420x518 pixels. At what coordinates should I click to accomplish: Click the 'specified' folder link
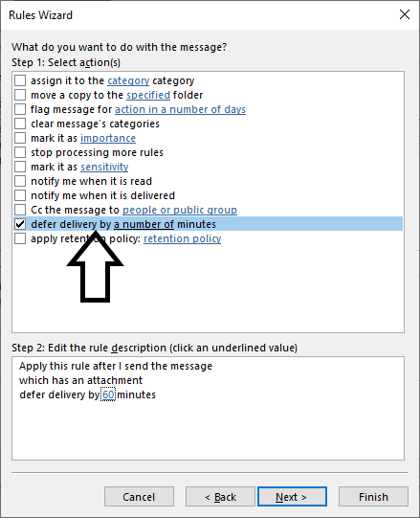pyautogui.click(x=148, y=95)
